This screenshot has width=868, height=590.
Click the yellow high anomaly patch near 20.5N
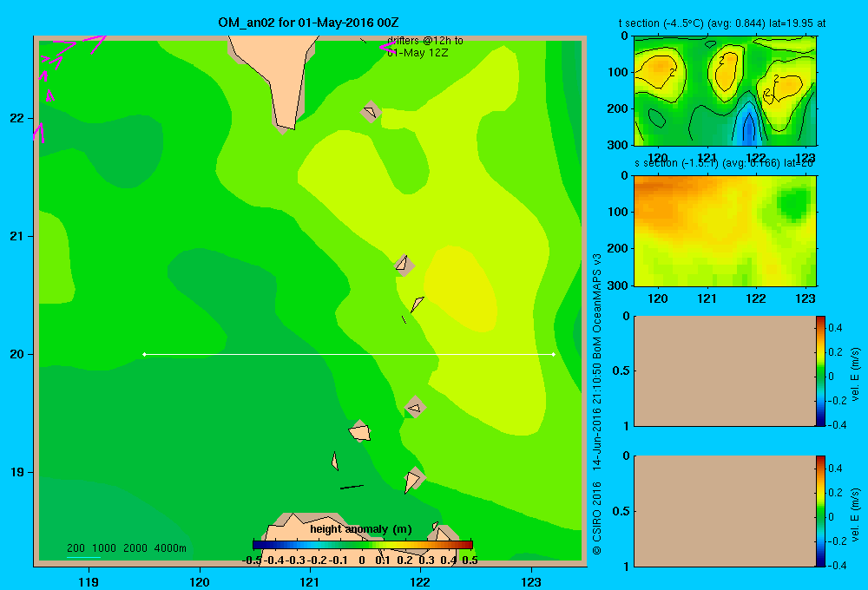click(x=463, y=288)
